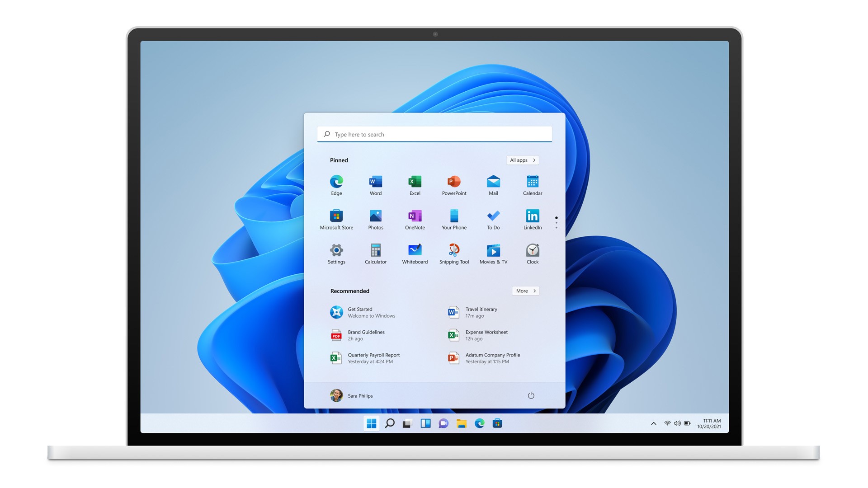This screenshot has width=868, height=488.
Task: Open Microsoft Store app
Action: tap(336, 216)
